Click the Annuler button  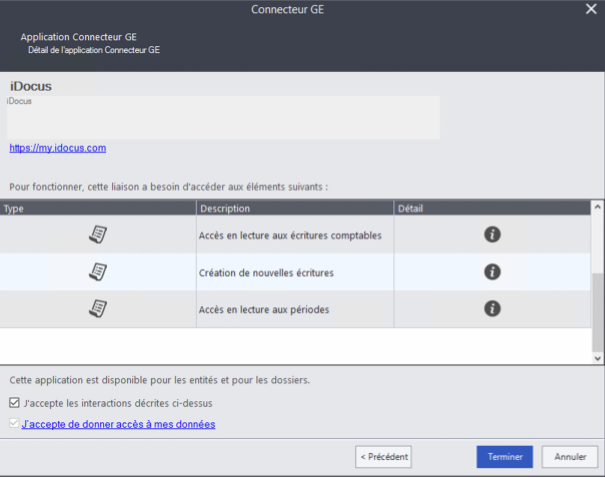(x=570, y=457)
